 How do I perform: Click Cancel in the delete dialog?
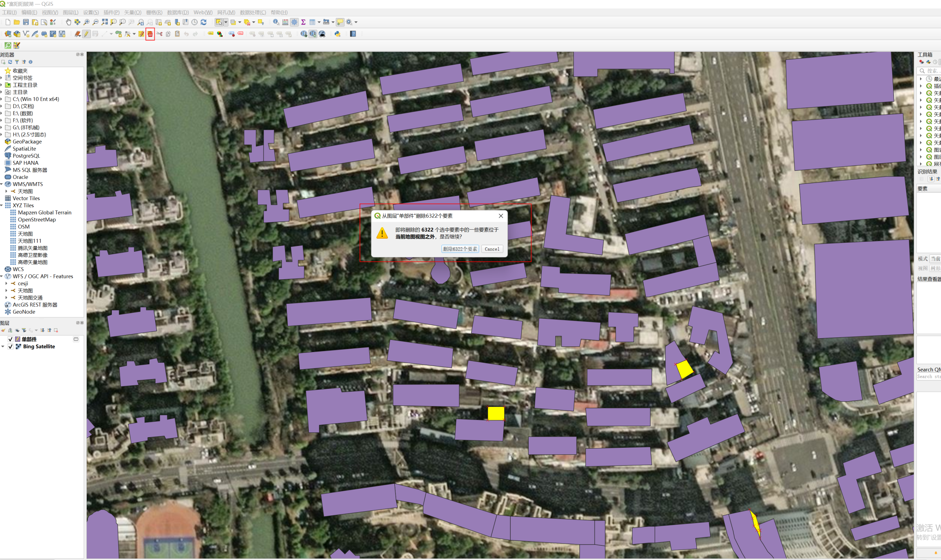pos(492,249)
